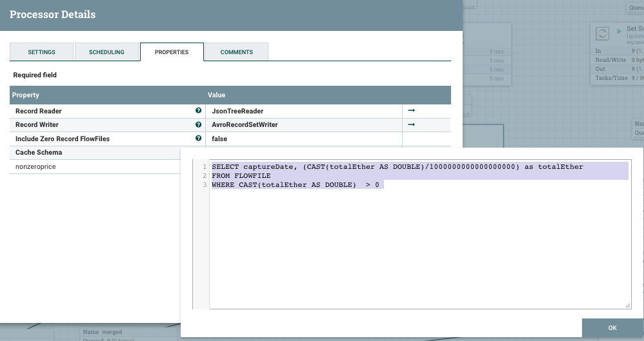Click help icon for Include Zero Record FlowFiles
Screen dimensions: 644x341
[x=198, y=138]
